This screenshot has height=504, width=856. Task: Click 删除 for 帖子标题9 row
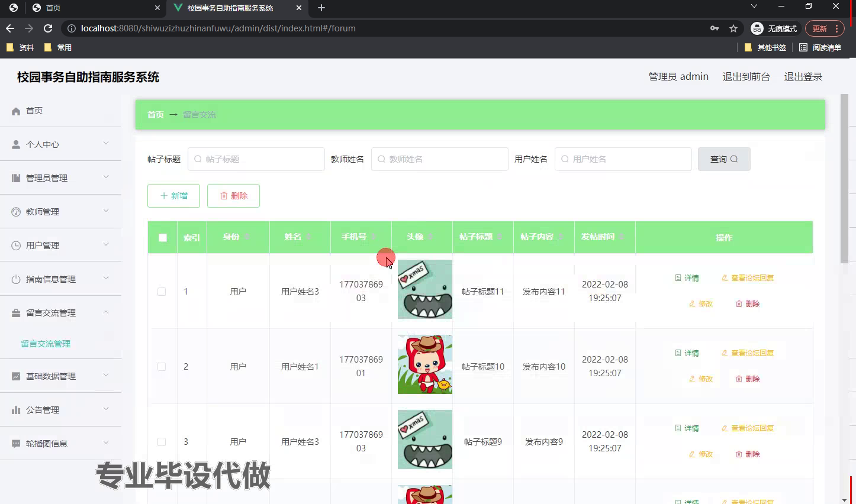point(748,454)
